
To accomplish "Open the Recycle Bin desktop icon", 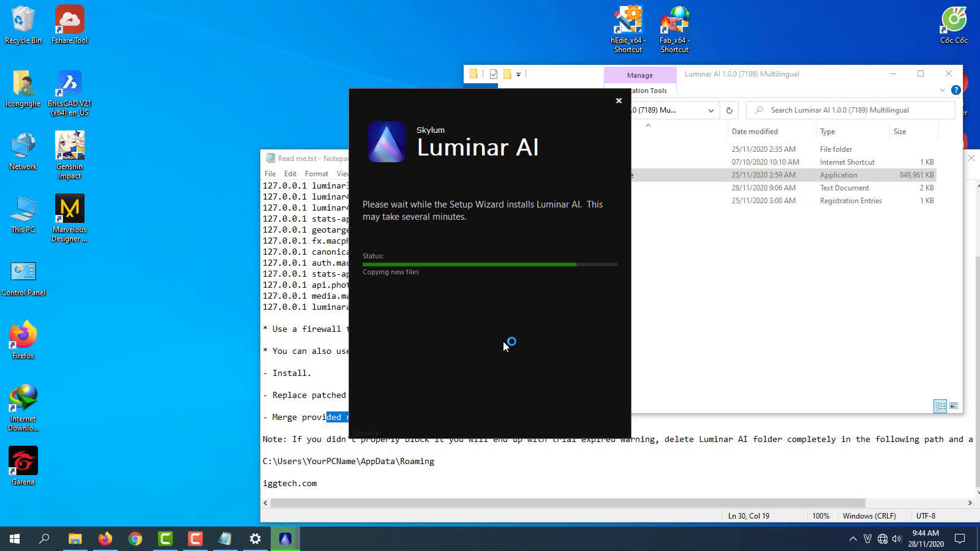I will point(23,25).
